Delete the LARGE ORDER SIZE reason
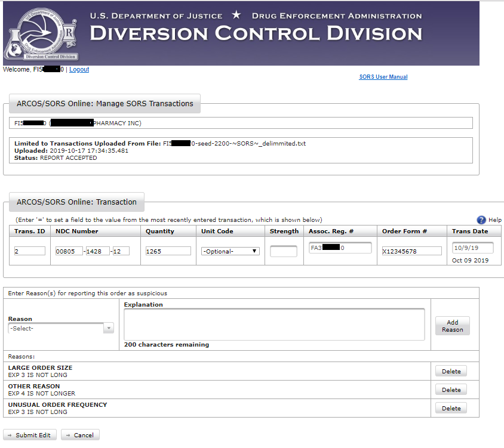504x448 pixels. click(451, 371)
